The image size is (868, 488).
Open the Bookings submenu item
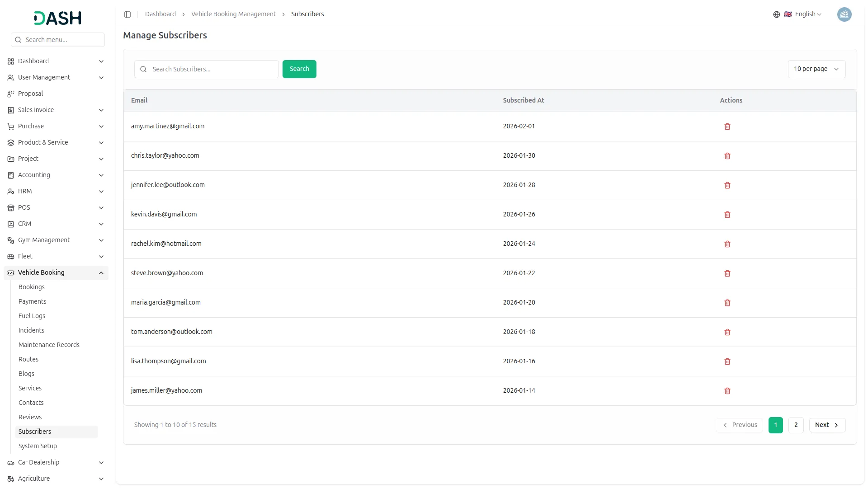32,287
